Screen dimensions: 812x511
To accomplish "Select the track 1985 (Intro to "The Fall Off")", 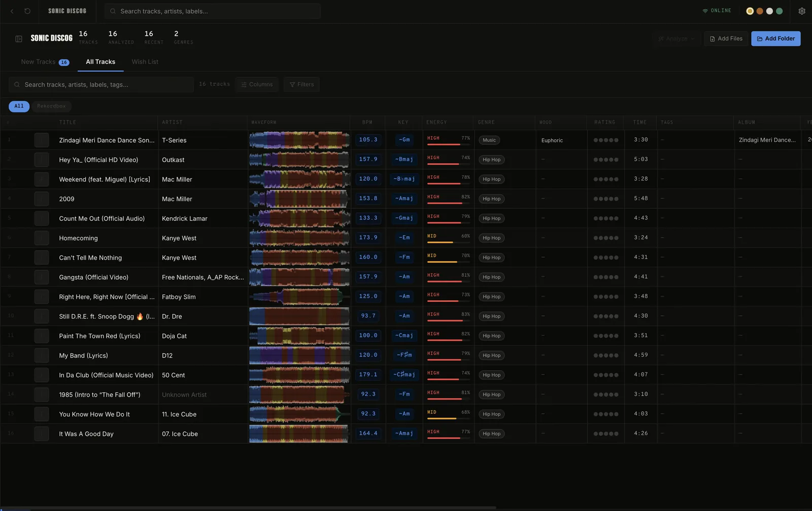I will [x=100, y=395].
